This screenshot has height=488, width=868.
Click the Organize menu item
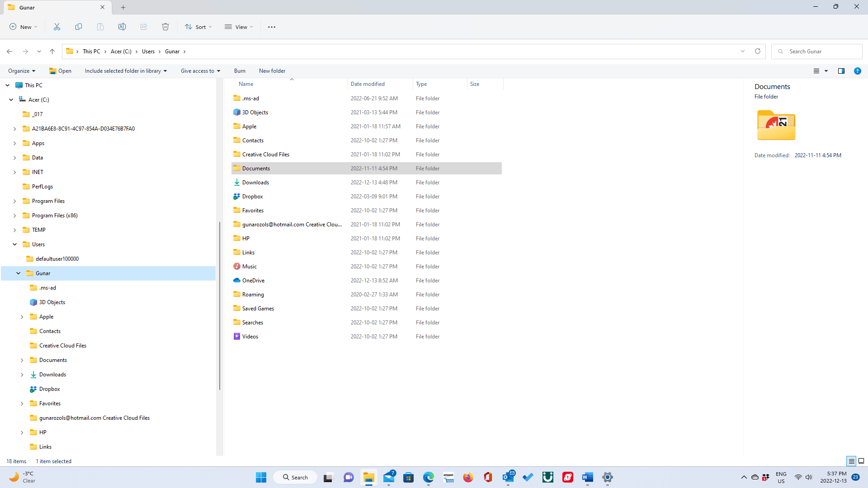pos(21,70)
